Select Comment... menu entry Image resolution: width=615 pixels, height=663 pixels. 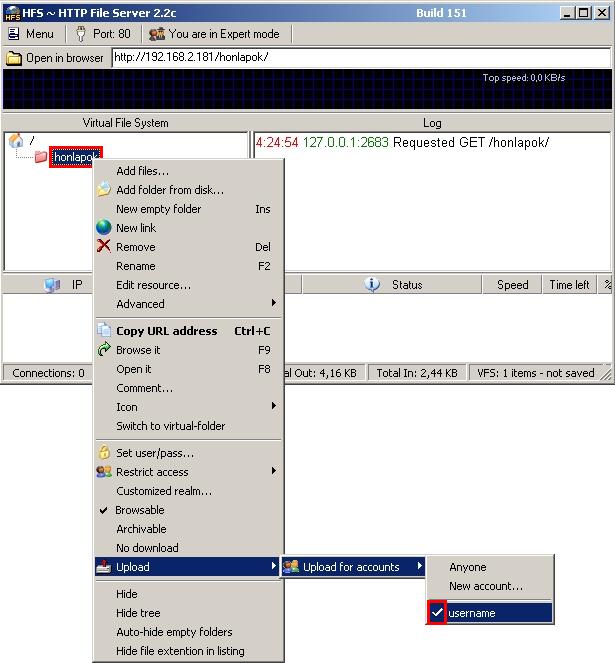[188, 388]
